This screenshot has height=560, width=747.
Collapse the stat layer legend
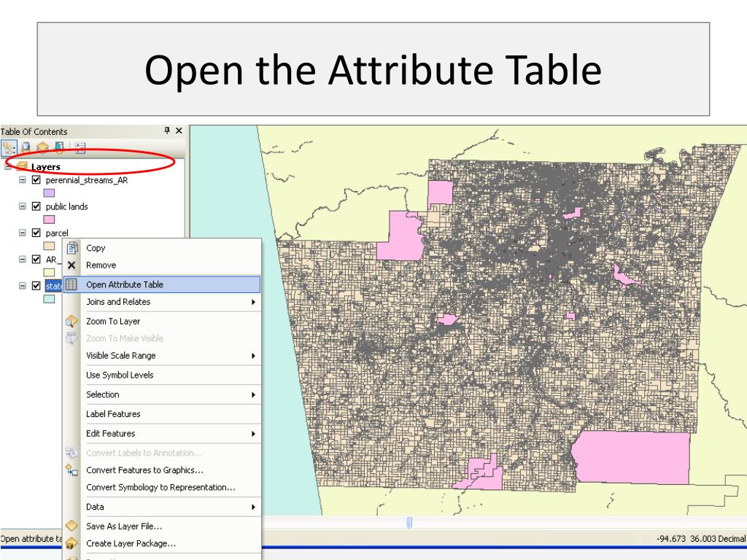[x=23, y=286]
